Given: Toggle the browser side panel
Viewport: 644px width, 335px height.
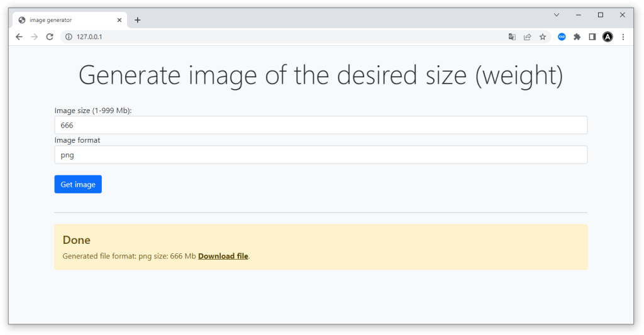Looking at the screenshot, I should pyautogui.click(x=592, y=37).
